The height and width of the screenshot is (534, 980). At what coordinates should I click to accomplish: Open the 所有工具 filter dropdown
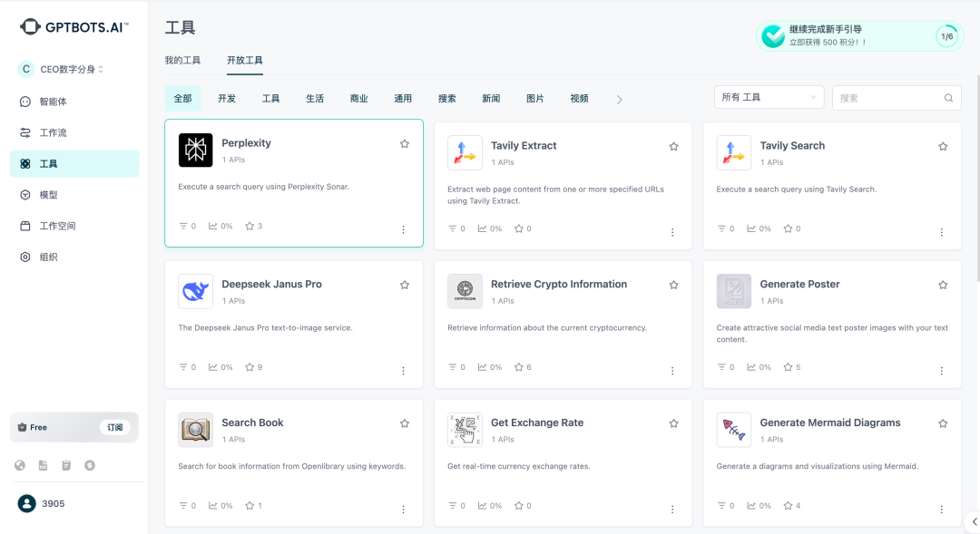point(769,97)
